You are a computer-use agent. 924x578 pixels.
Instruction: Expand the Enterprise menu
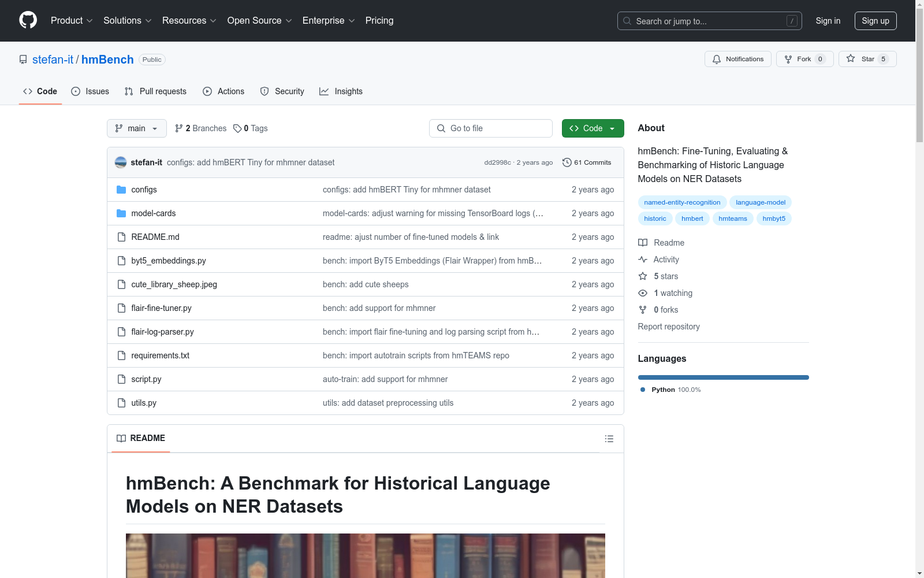[329, 21]
